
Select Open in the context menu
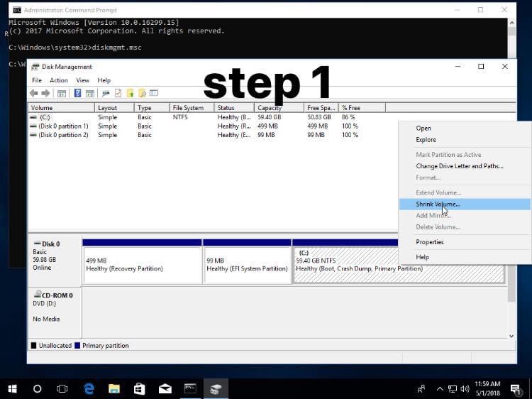point(465,129)
